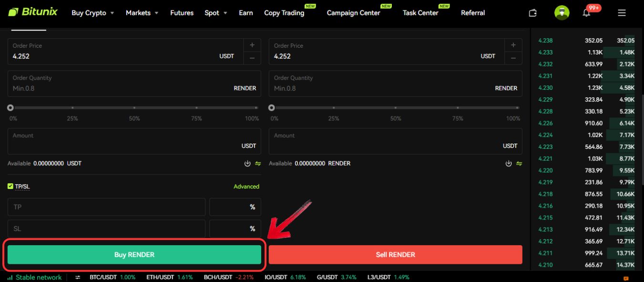Open the Futures menu item
644x282 pixels.
[182, 13]
